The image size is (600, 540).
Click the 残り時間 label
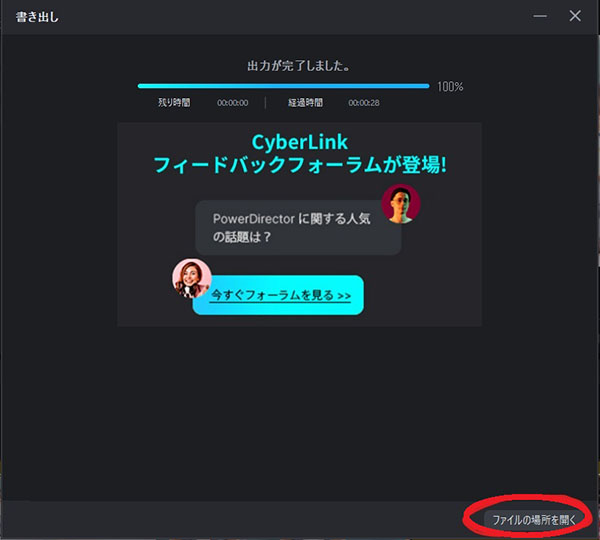pos(174,103)
